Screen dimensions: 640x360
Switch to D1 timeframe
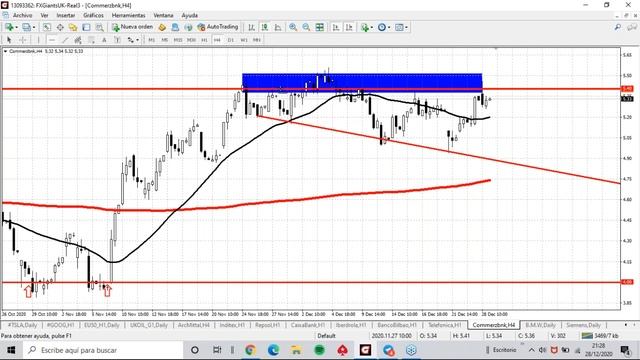[x=231, y=40]
